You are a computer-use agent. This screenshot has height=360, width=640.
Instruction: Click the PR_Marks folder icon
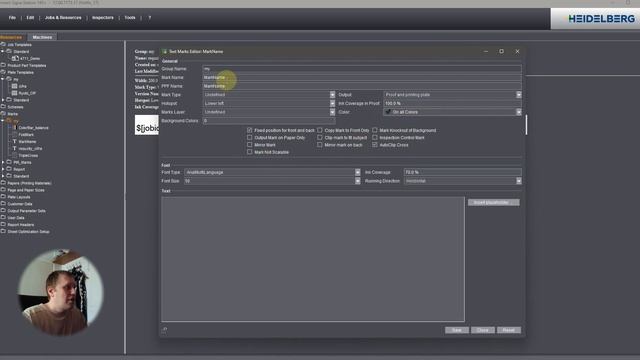click(x=9, y=162)
